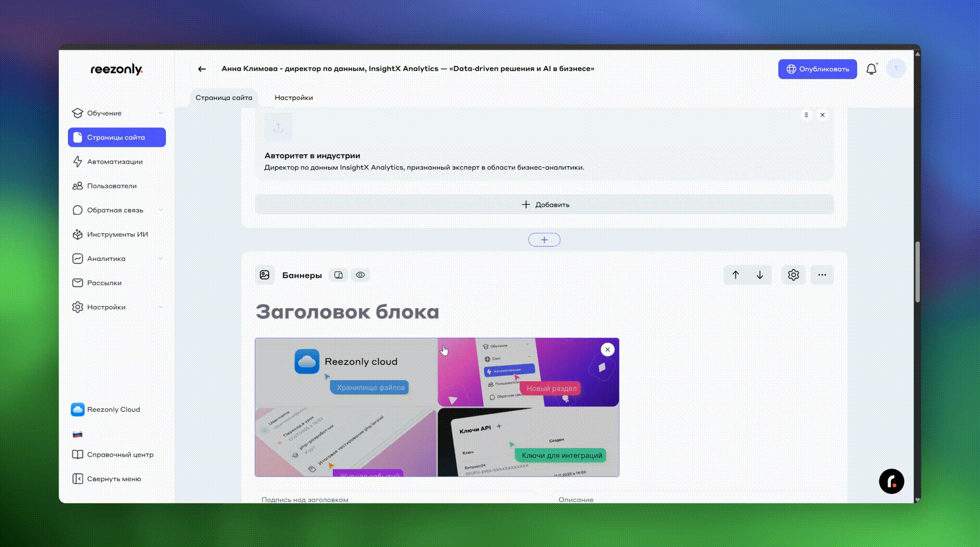Screen dimensions: 980x547
Task: Expand the Аналитика sidebar section
Action: [x=116, y=259]
